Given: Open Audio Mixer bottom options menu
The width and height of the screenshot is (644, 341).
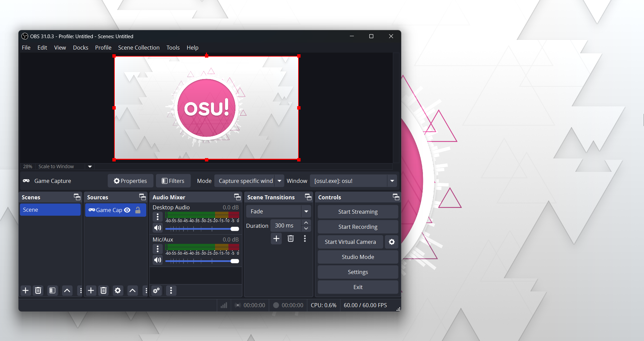Looking at the screenshot, I should pyautogui.click(x=171, y=290).
